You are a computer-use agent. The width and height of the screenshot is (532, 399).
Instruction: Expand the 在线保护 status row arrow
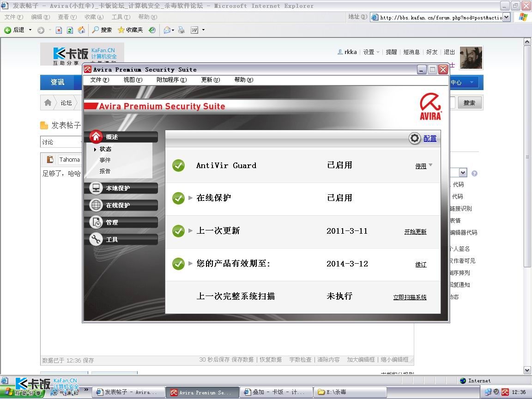191,198
